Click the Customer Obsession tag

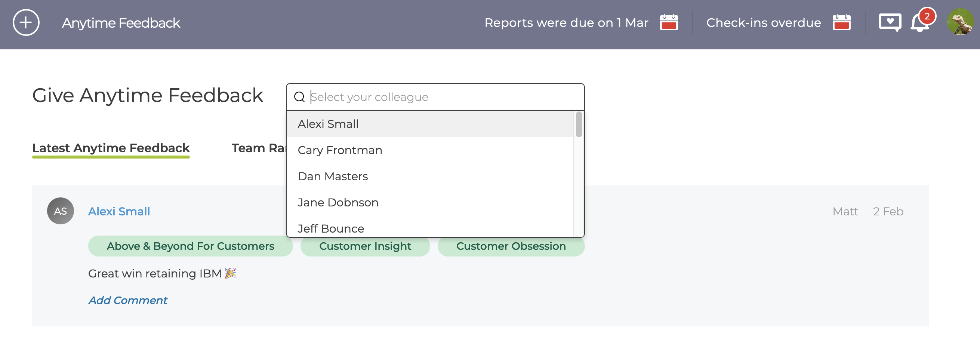[511, 246]
